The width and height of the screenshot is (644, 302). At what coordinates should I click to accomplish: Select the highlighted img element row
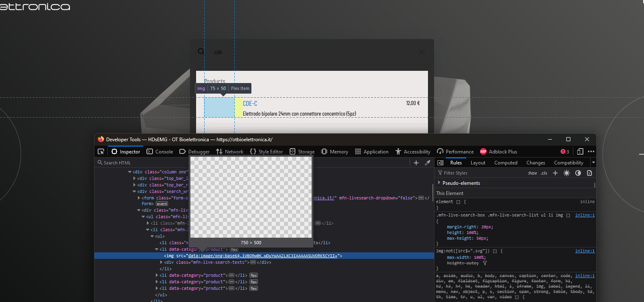click(x=264, y=256)
